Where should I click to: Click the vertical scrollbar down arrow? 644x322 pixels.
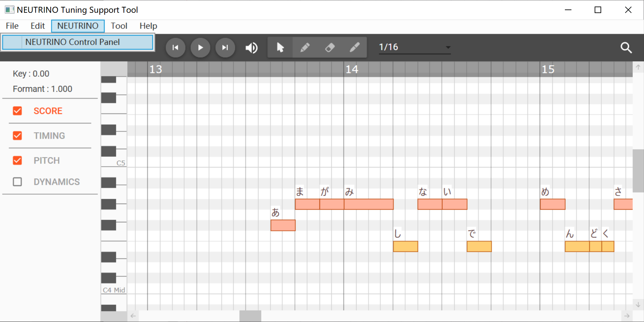tap(638, 305)
